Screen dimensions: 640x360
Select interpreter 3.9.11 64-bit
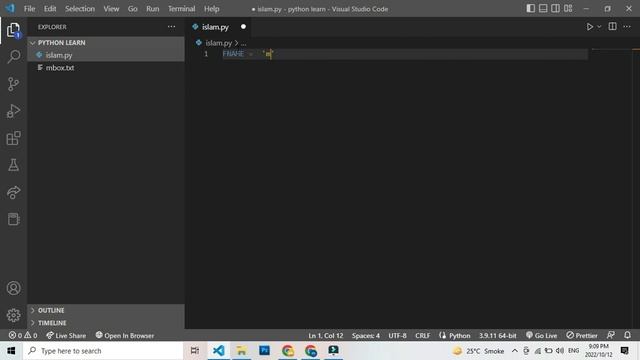497,336
